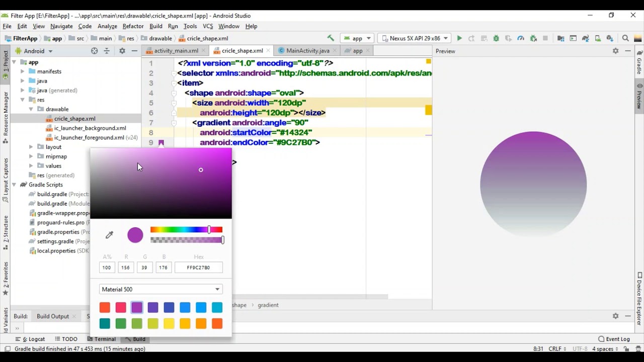Open the profiler gauge icon

[x=521, y=38]
